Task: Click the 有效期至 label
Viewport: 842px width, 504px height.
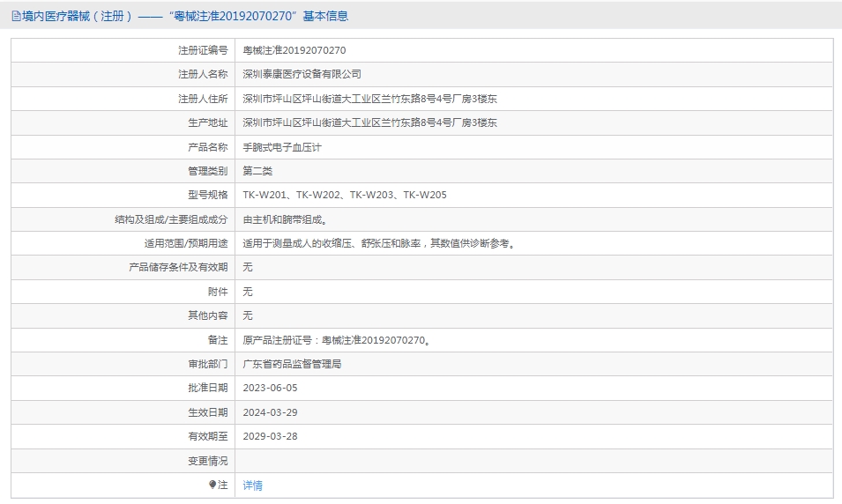Action: pos(208,436)
